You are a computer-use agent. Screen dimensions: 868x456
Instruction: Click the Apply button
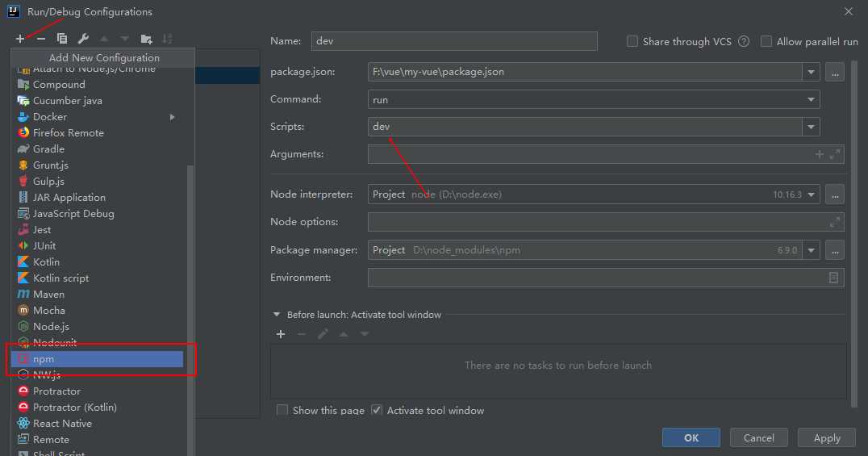pyautogui.click(x=827, y=437)
